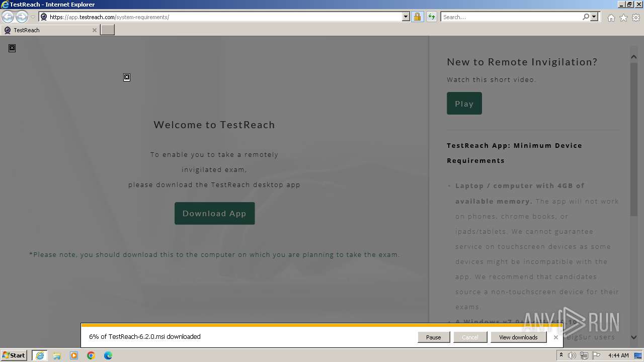Viewport: 644px width, 362px height.
Task: Show security report lock icon
Action: [x=417, y=17]
